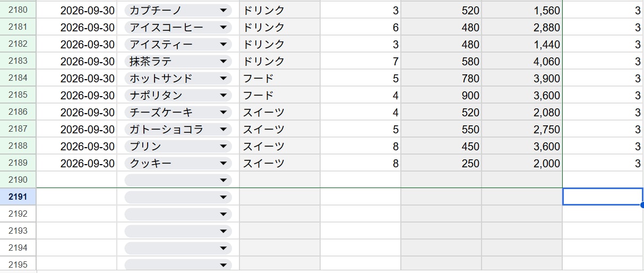Click the スイーツ cell next to クッキー
644x273 pixels.
click(280, 163)
